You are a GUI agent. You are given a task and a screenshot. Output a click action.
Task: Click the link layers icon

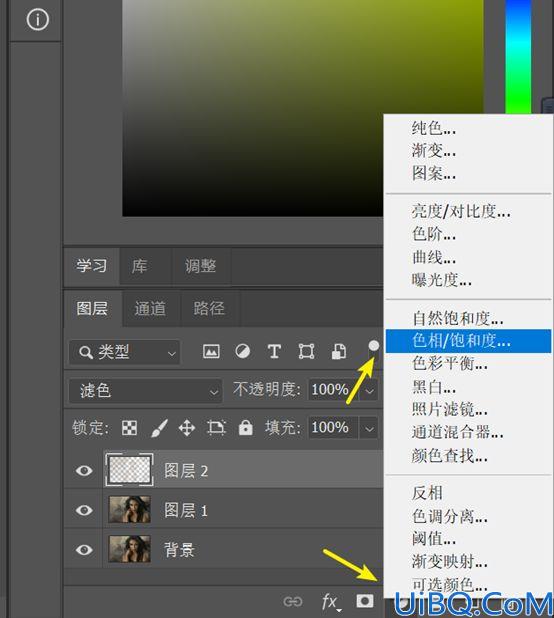293,602
